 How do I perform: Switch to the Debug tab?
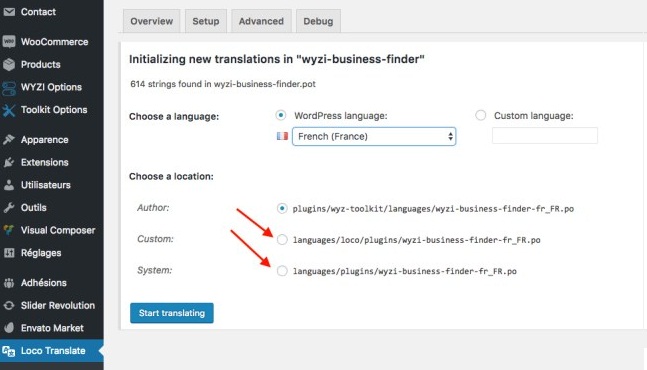pos(318,21)
